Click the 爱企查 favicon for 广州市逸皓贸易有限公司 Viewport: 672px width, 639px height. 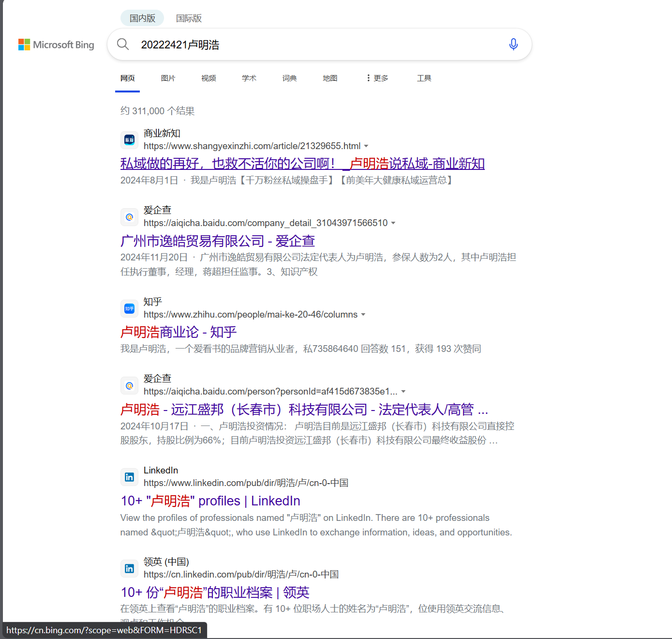click(x=129, y=217)
